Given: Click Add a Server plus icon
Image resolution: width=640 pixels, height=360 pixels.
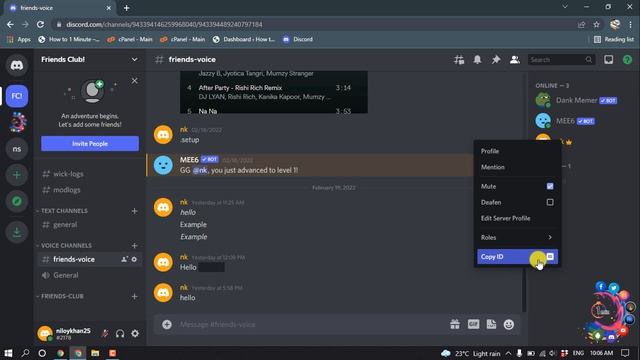Looking at the screenshot, I should (x=17, y=175).
